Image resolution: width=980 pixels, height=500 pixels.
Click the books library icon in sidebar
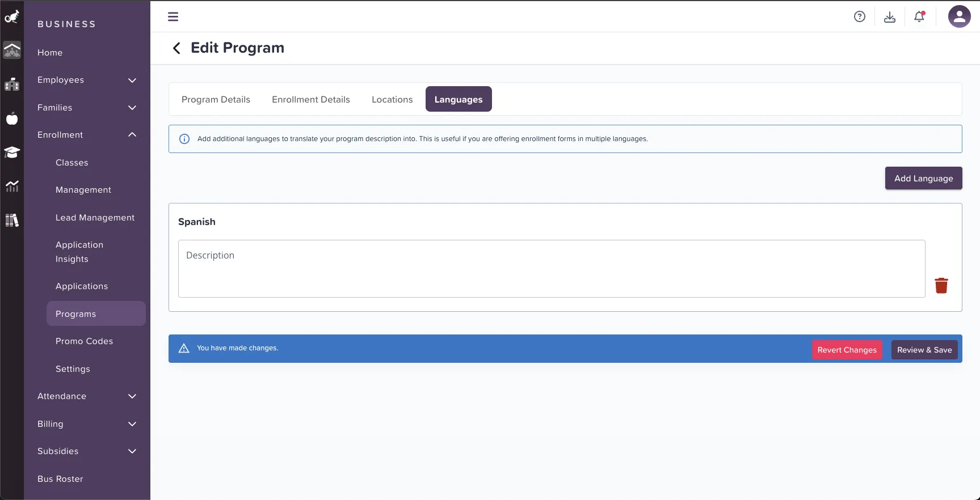(x=12, y=220)
